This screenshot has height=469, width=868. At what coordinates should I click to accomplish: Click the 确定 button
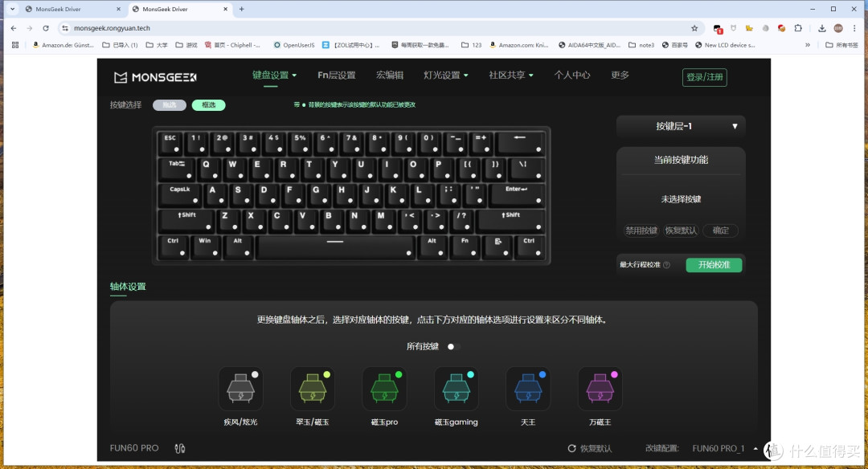tap(721, 230)
